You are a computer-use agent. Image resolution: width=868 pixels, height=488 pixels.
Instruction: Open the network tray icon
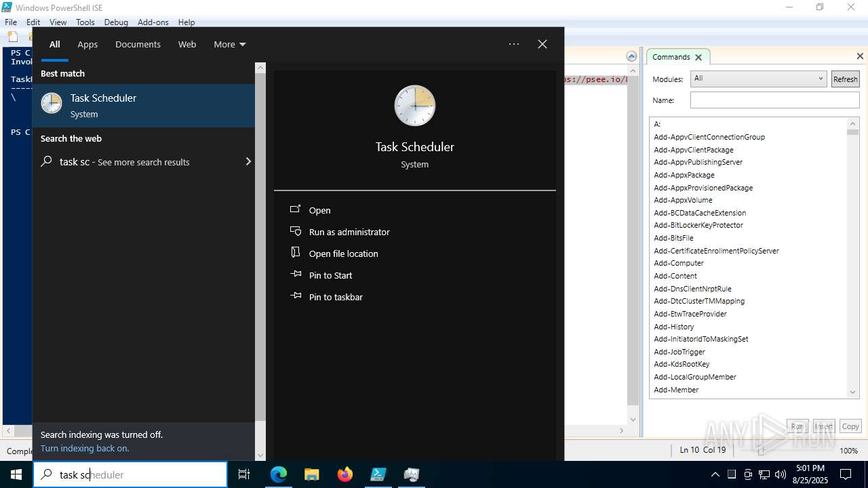pyautogui.click(x=764, y=474)
